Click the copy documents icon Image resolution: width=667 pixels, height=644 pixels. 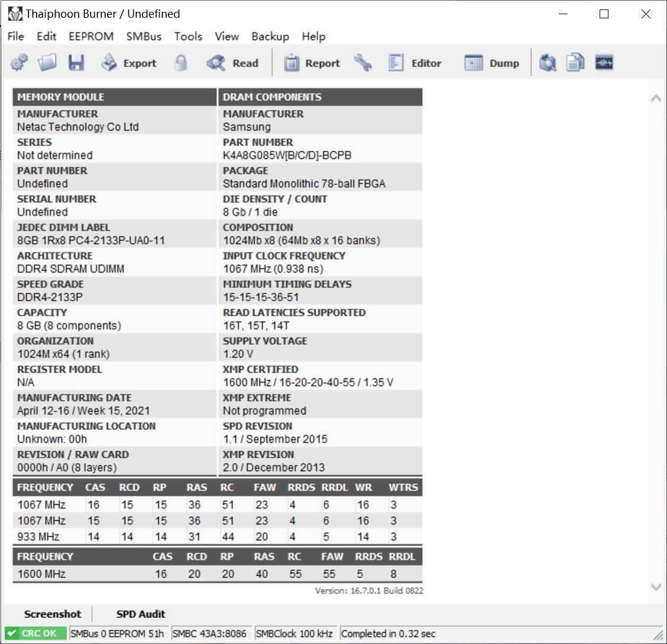[x=575, y=63]
